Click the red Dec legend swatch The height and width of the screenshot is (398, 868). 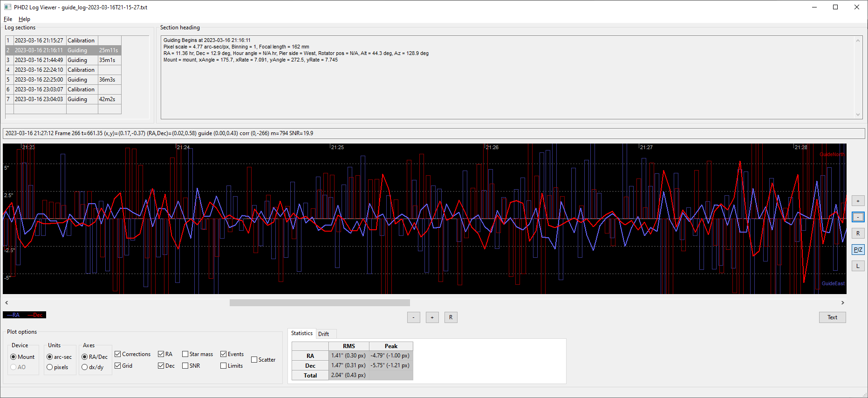point(35,315)
